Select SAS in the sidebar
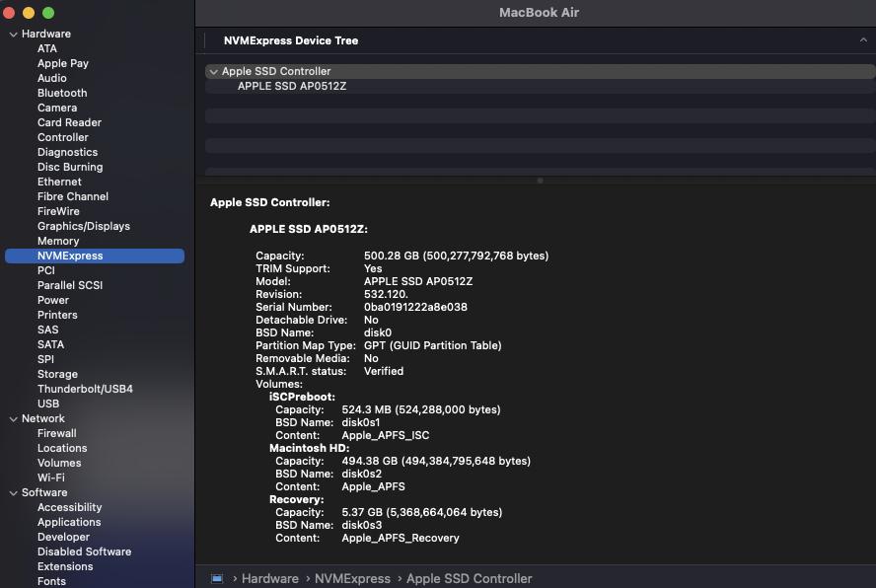 47,331
